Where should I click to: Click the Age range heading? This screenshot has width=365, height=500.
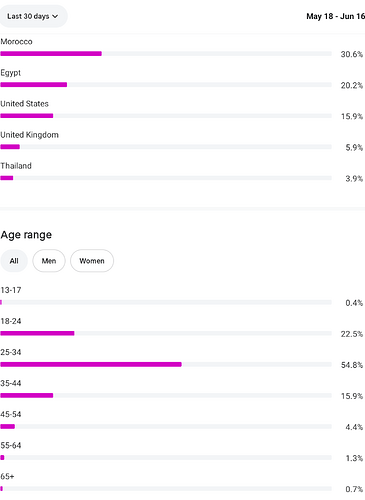click(x=26, y=235)
